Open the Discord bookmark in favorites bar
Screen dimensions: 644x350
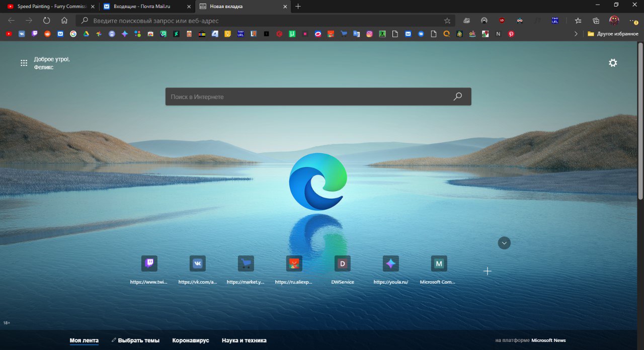[112, 34]
